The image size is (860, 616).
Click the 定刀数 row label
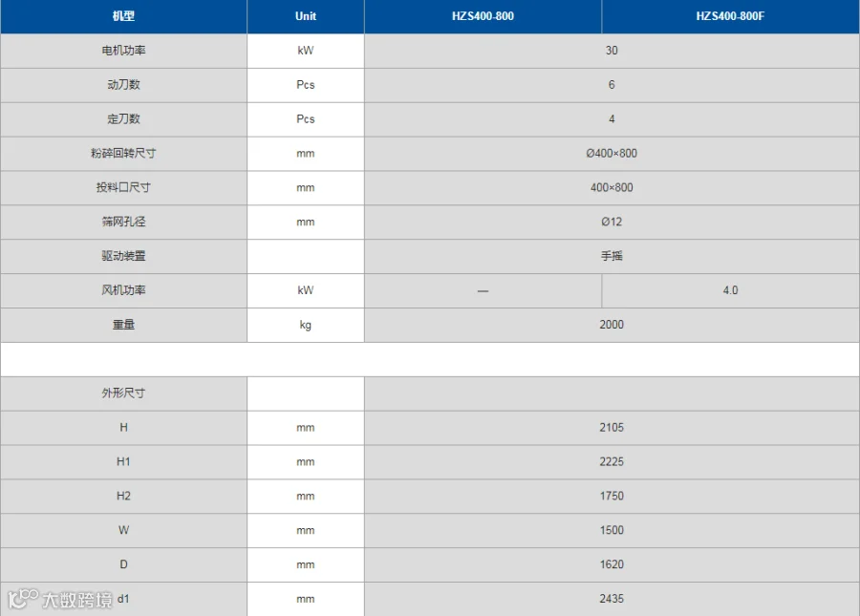[x=123, y=119]
